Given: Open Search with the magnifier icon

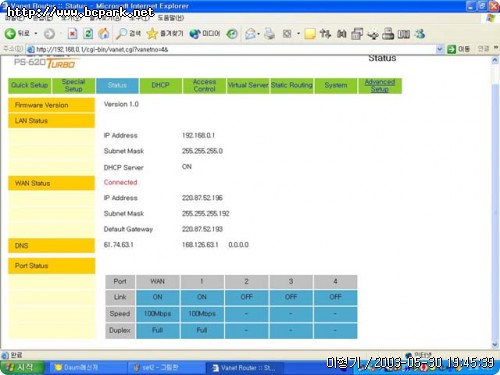Looking at the screenshot, I should point(122,34).
